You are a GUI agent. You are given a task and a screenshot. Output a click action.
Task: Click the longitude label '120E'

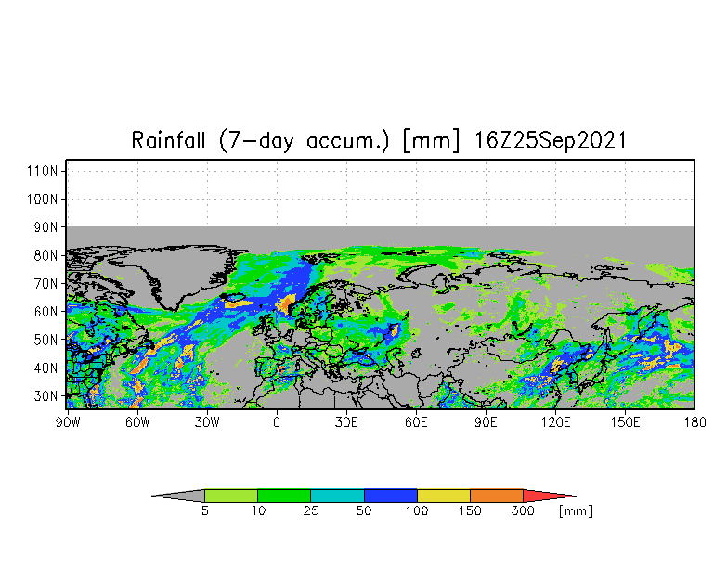[x=555, y=422]
